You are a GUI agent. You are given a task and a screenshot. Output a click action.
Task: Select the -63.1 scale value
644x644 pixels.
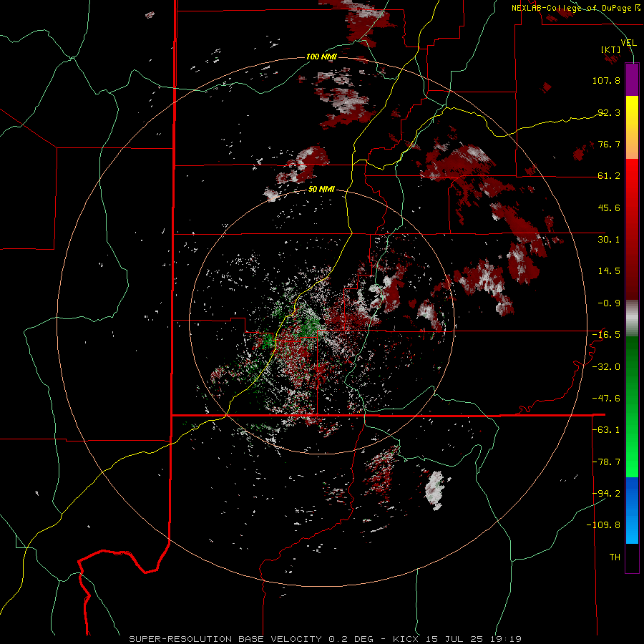(x=606, y=430)
